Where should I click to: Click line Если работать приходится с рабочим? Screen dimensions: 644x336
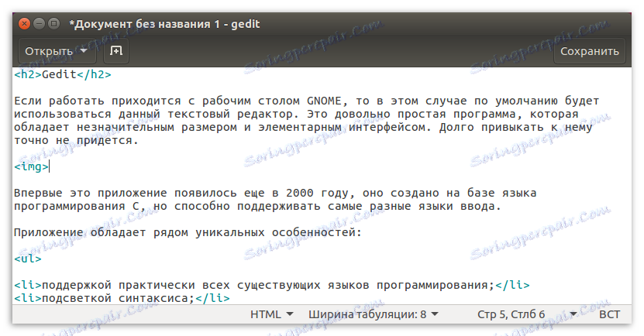click(x=306, y=101)
